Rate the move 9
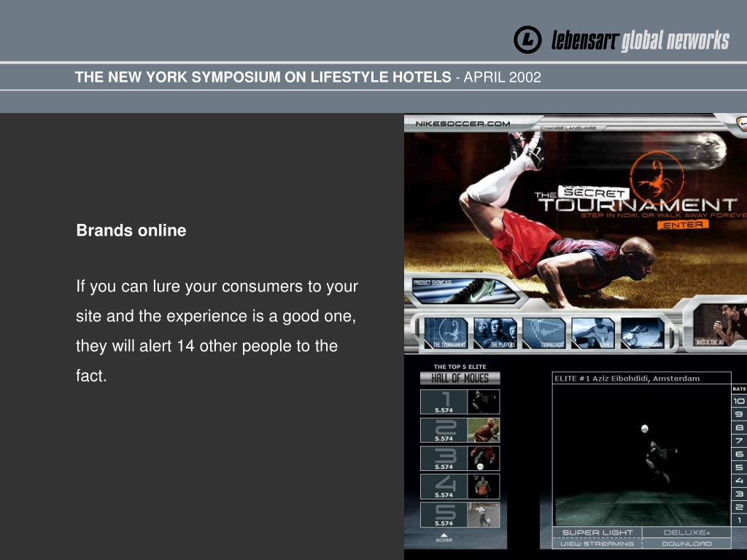Screen dimensions: 747x560 [x=739, y=414]
